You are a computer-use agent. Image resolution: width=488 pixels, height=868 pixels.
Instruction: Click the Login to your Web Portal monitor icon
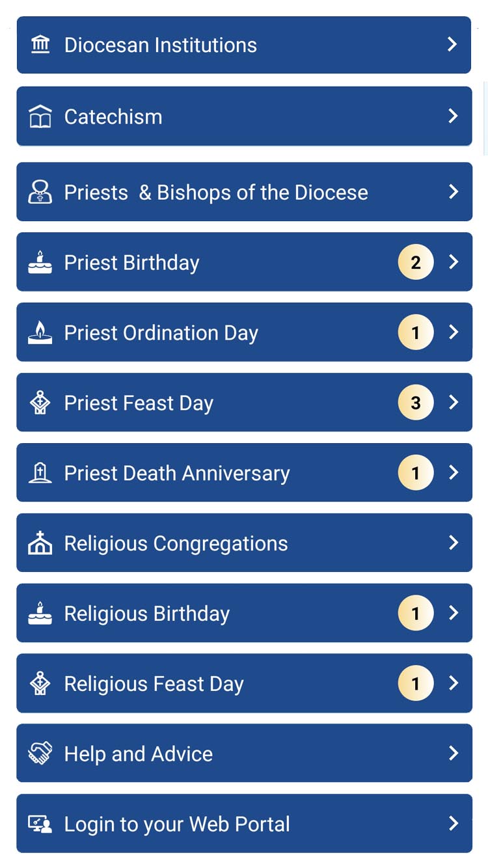tap(40, 824)
